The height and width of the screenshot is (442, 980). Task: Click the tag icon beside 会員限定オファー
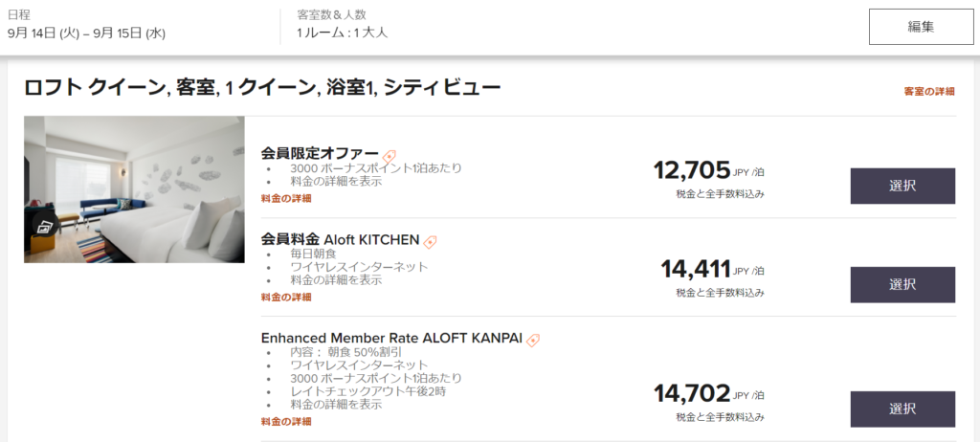point(390,156)
